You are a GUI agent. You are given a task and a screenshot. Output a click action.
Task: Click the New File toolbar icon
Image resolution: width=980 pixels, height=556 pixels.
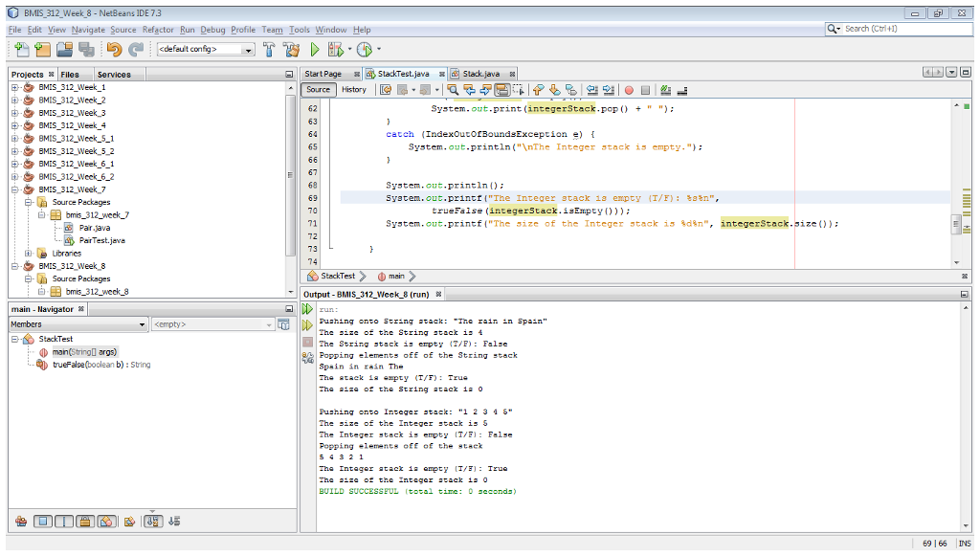coord(21,49)
